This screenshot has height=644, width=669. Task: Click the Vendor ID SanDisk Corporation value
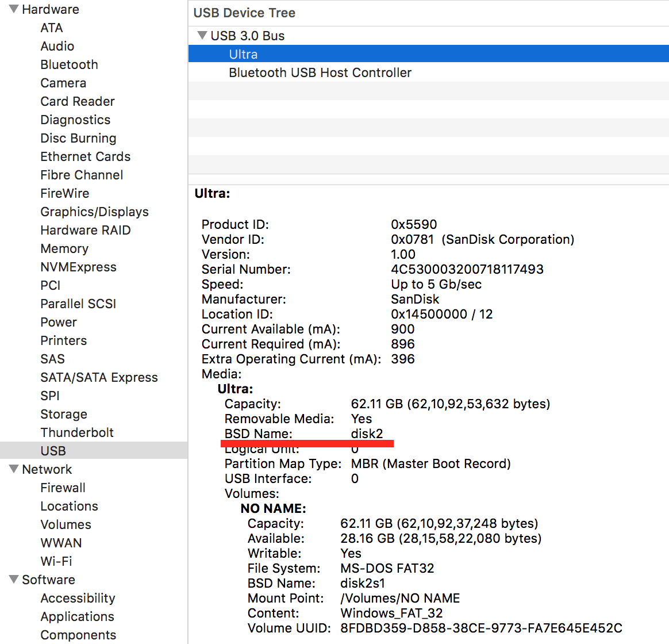click(483, 239)
